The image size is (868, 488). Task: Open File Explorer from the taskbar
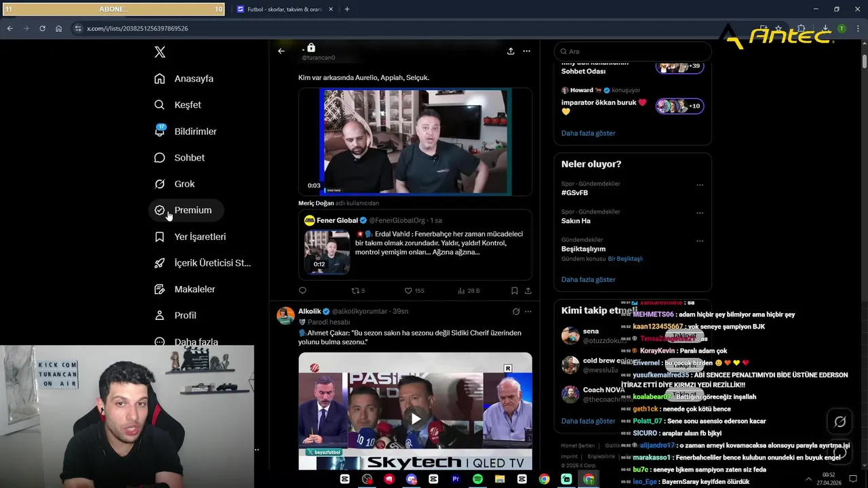coord(500,479)
